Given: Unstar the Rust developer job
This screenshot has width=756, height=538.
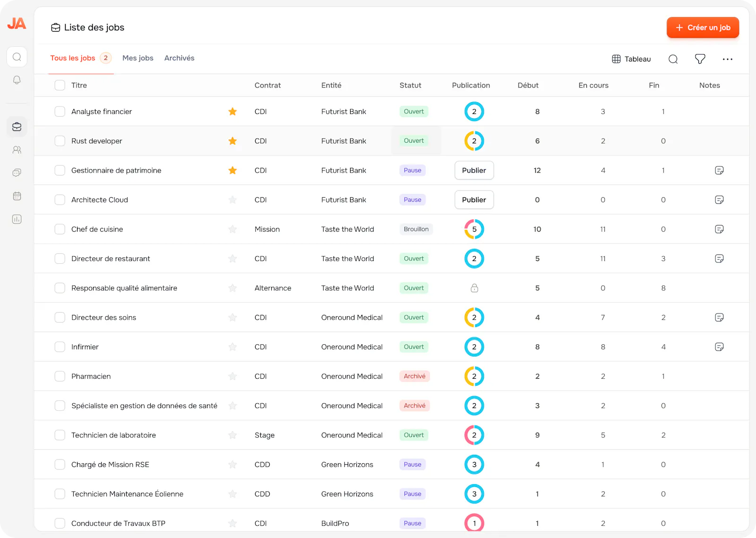Looking at the screenshot, I should point(232,141).
